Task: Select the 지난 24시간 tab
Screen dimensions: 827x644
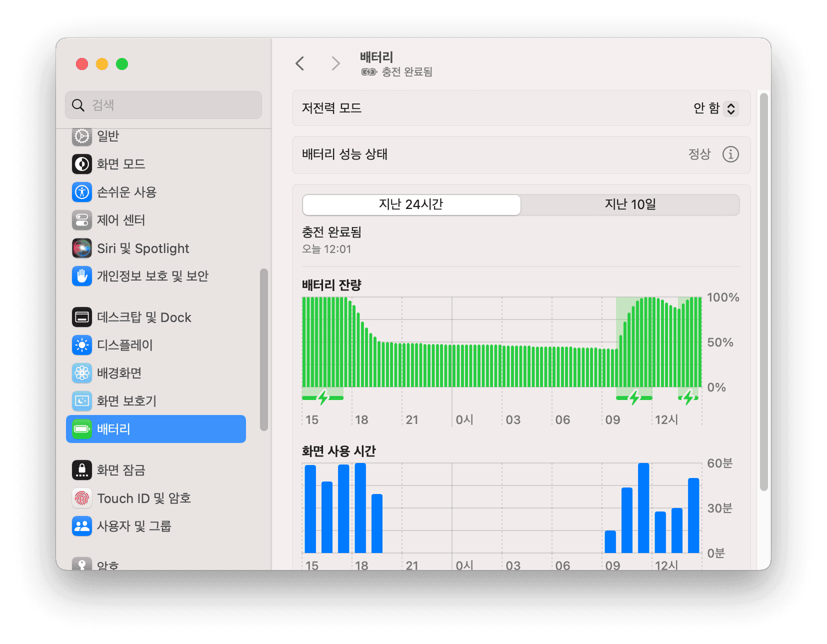Action: (411, 205)
